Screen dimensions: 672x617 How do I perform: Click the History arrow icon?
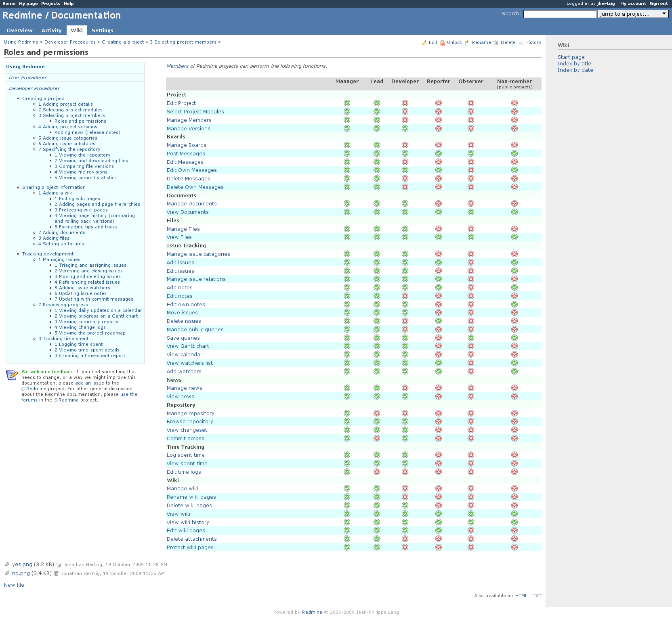521,43
